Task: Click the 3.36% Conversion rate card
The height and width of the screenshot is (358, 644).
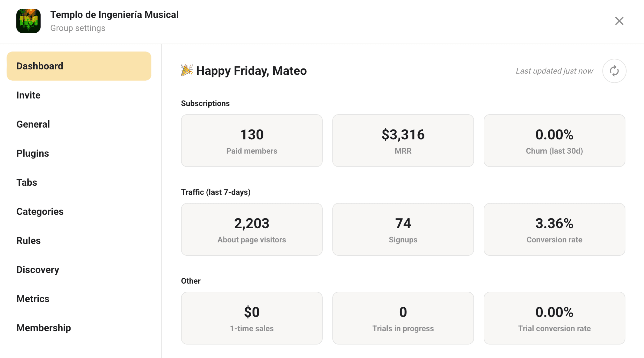Action: pos(554,229)
